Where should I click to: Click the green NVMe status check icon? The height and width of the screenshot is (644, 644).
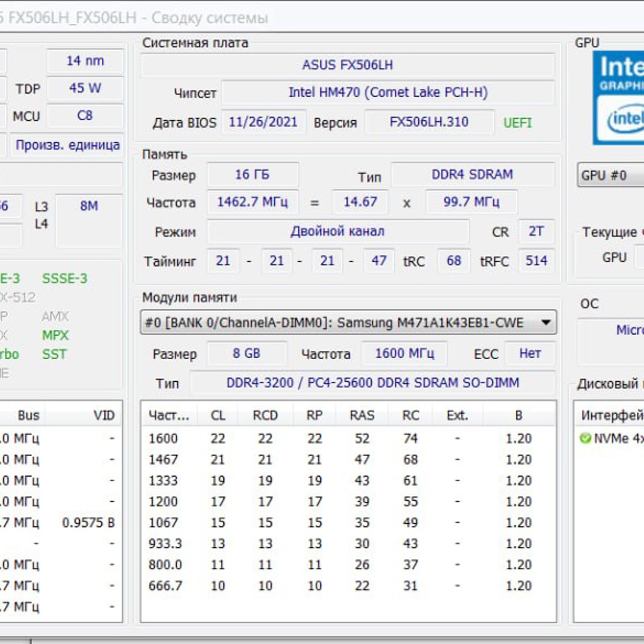pyautogui.click(x=585, y=438)
